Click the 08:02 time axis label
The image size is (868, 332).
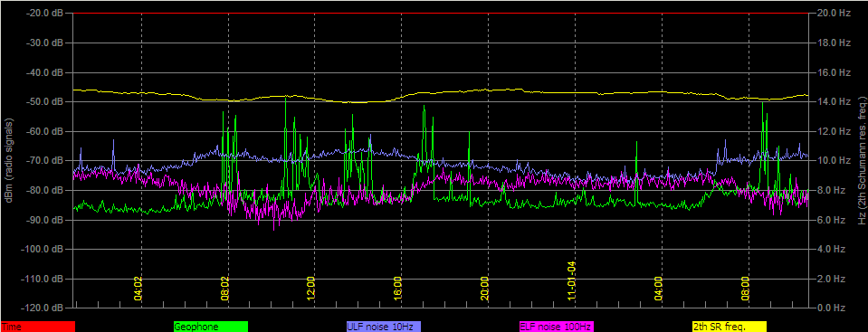(x=224, y=288)
